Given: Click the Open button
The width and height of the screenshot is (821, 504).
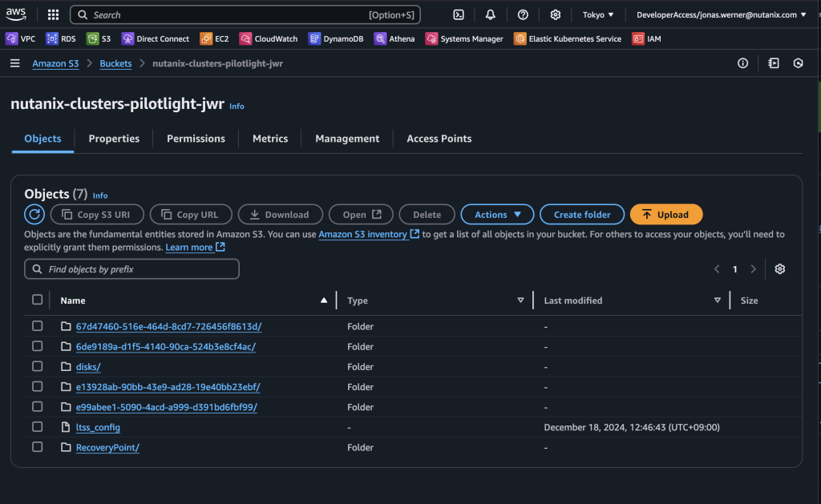Looking at the screenshot, I should 362,215.
